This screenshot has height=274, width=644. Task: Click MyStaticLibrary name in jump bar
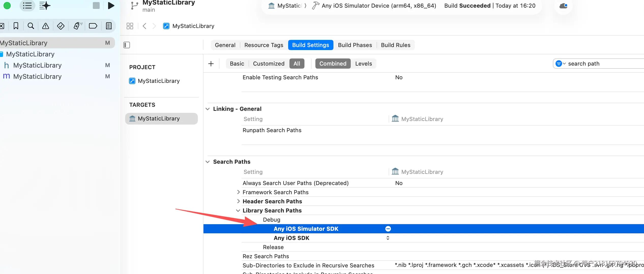coord(193,26)
